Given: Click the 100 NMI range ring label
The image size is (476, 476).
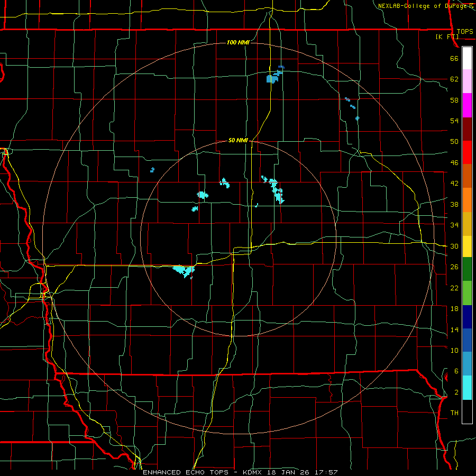Looking at the screenshot, I should coord(239,42).
